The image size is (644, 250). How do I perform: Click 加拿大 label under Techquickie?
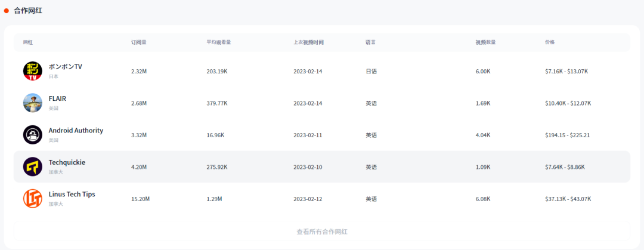coord(56,172)
